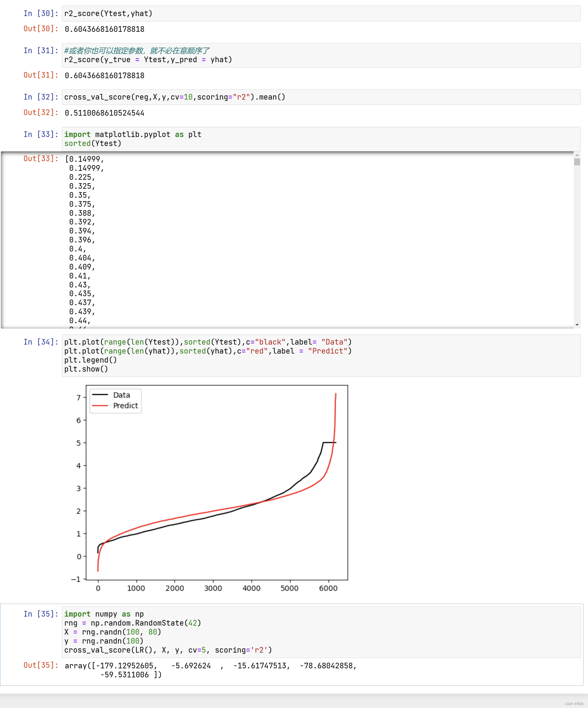Select value 0.375 in sorted output
The image size is (588, 708).
coord(80,204)
